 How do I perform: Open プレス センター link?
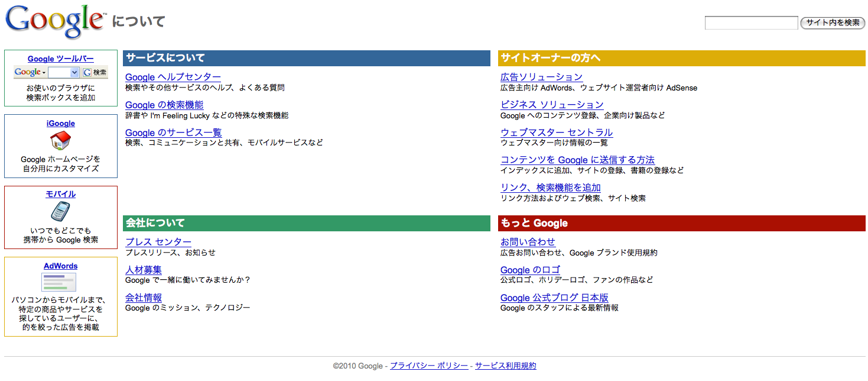click(158, 242)
